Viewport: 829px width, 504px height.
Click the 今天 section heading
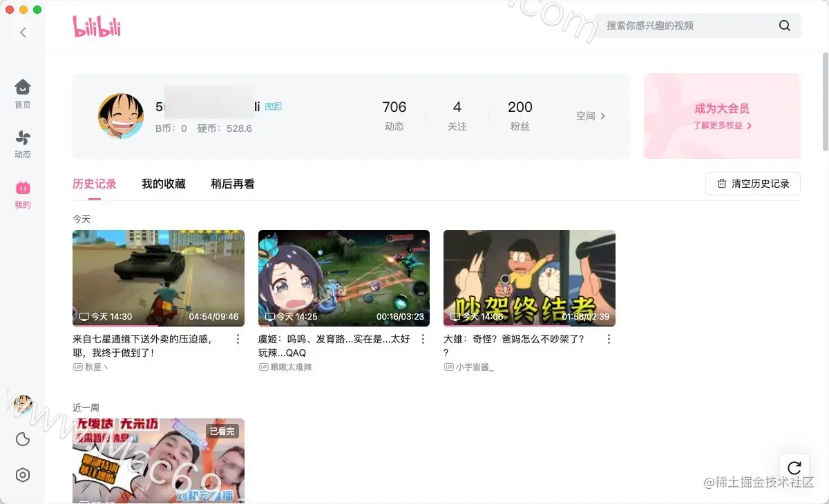pos(82,219)
